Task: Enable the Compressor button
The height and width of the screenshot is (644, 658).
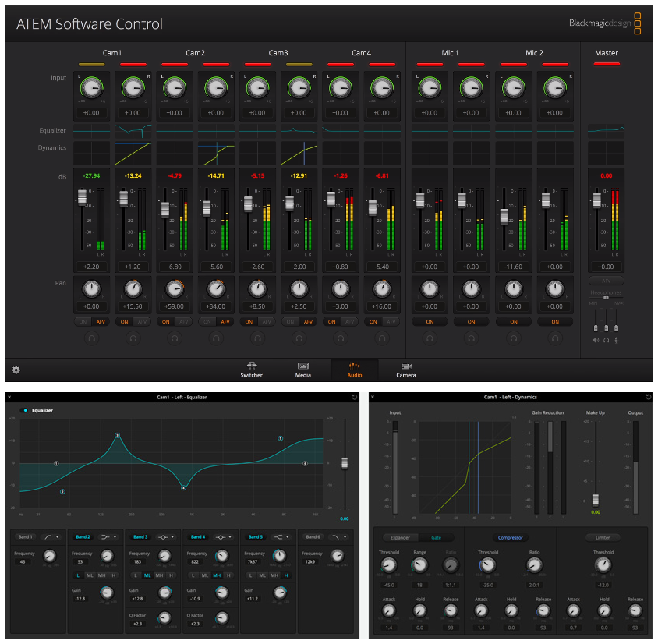Action: pos(511,537)
